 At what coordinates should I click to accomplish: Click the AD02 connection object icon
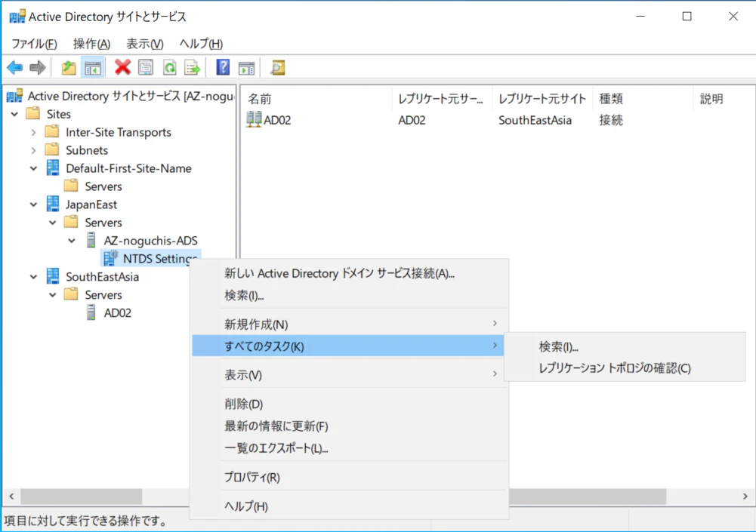pos(254,119)
